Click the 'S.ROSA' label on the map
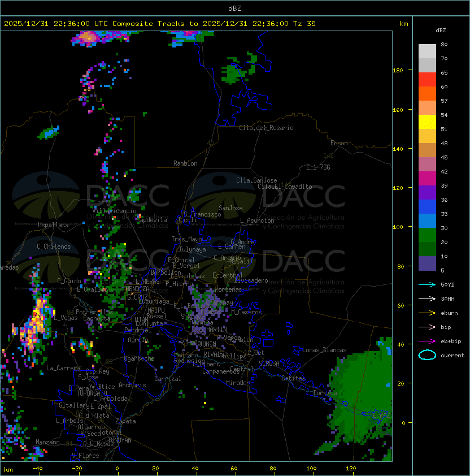Screen dimensions: 470x476 [x=269, y=364]
